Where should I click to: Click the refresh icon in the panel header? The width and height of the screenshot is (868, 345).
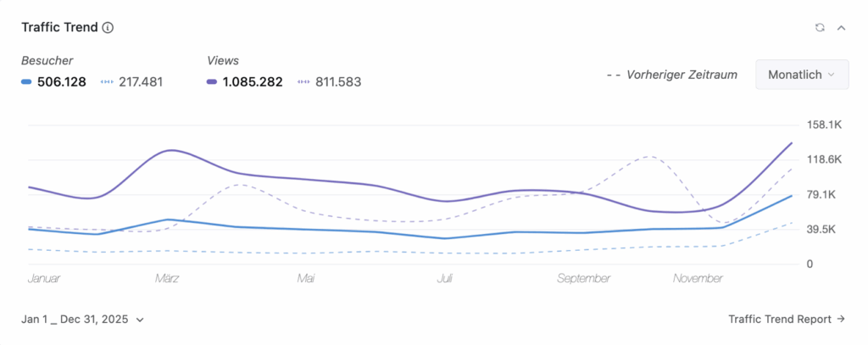point(820,27)
